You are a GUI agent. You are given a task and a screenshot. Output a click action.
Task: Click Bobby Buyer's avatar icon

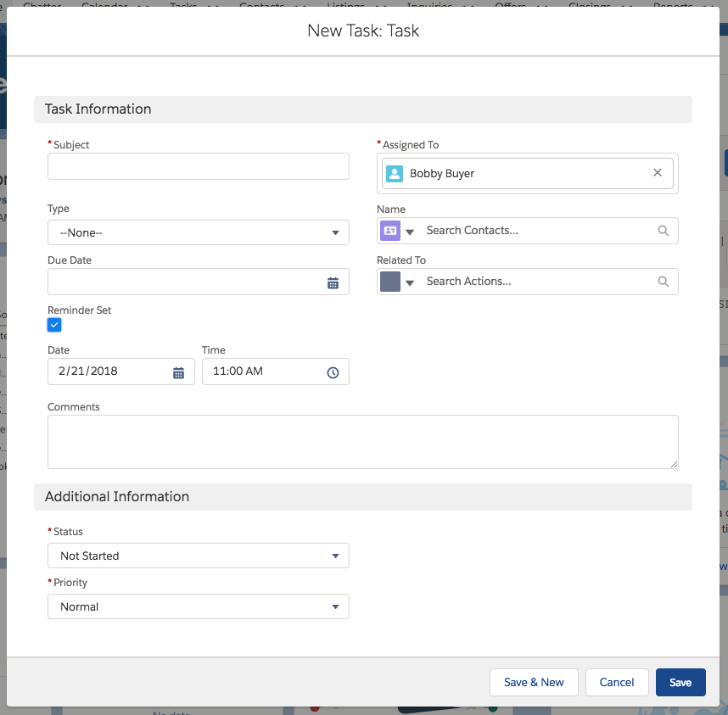[x=394, y=173]
